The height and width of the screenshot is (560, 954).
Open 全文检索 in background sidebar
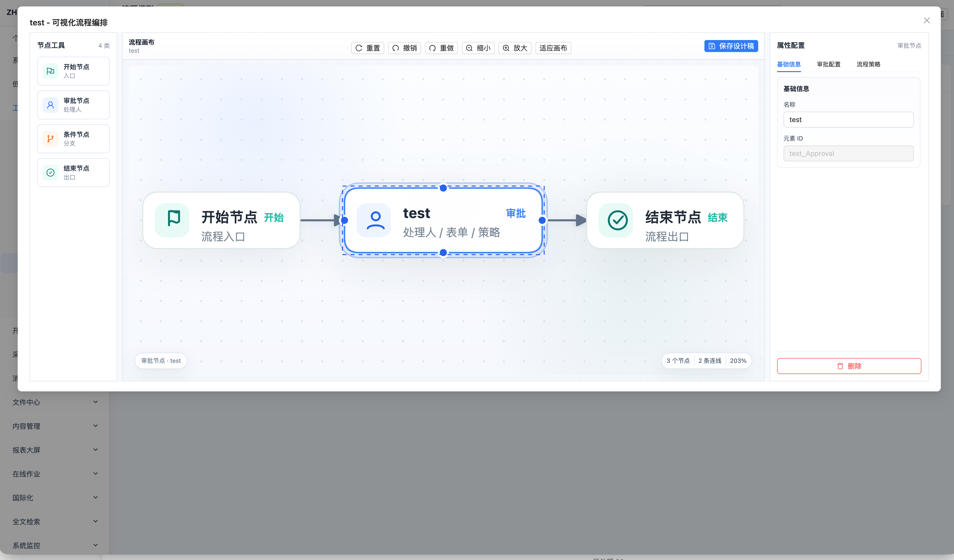pyautogui.click(x=26, y=521)
